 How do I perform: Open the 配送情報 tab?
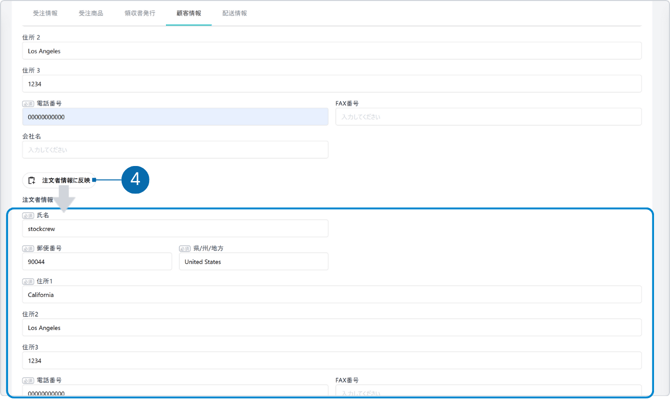click(235, 13)
